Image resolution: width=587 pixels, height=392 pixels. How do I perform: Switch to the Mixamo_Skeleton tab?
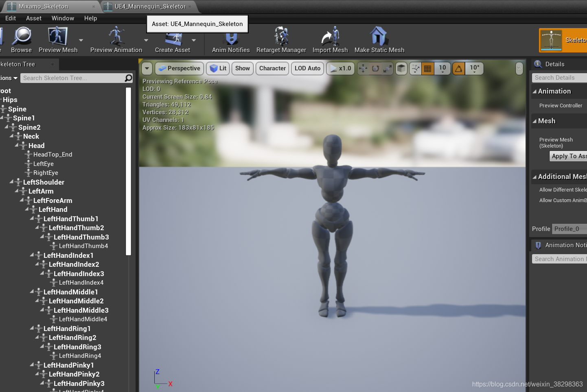point(50,7)
